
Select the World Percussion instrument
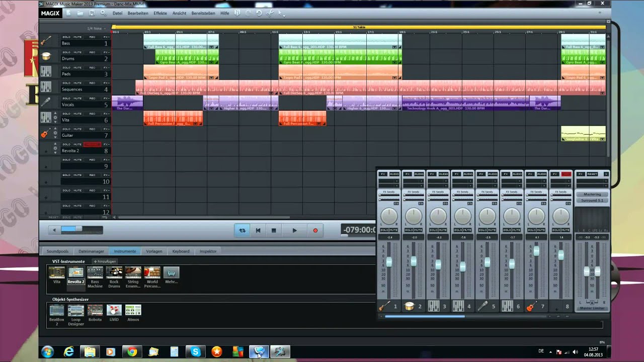tap(152, 277)
